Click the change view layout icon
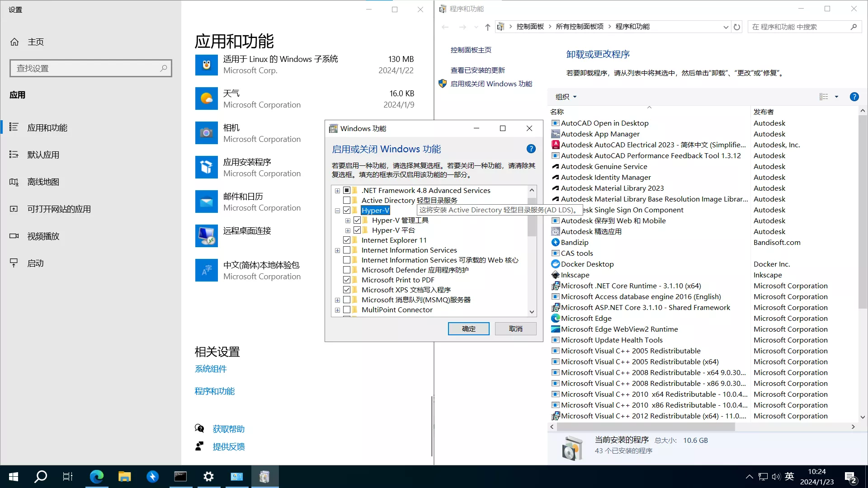This screenshot has width=868, height=488. (x=824, y=97)
